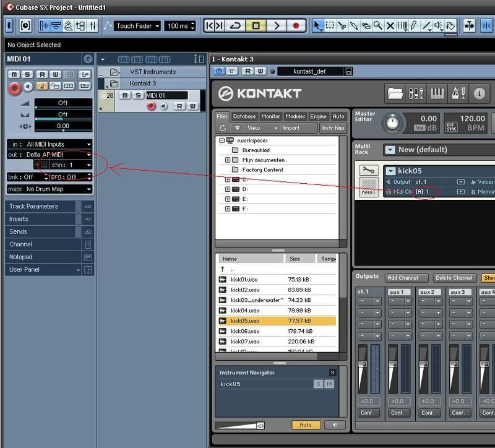Click the Kontakt options tuning-fork icon
The width and height of the screenshot is (495, 448).
click(459, 93)
